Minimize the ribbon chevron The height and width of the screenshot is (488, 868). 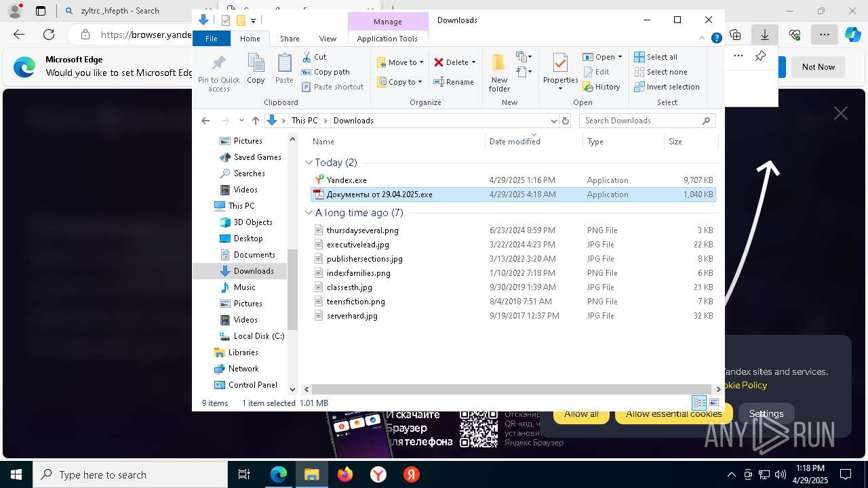coord(703,39)
